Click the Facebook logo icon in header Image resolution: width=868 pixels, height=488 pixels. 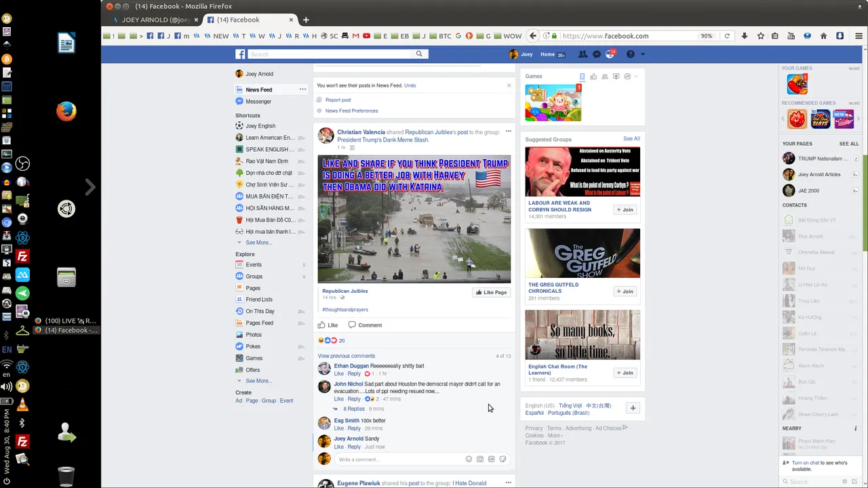tap(240, 54)
